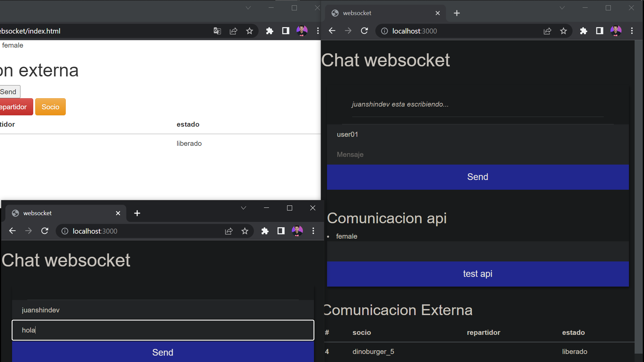The width and height of the screenshot is (644, 362).
Task: Click the orange Socio button
Action: point(50,107)
